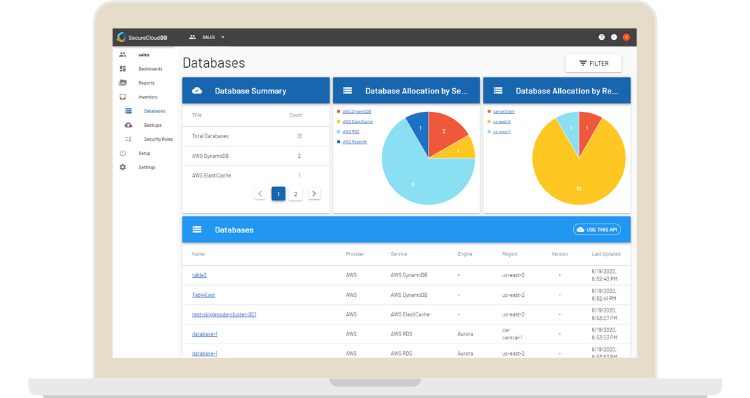Click the yellow swatch beside AWS ElastiCache legend
This screenshot has height=398, width=750.
tap(339, 122)
